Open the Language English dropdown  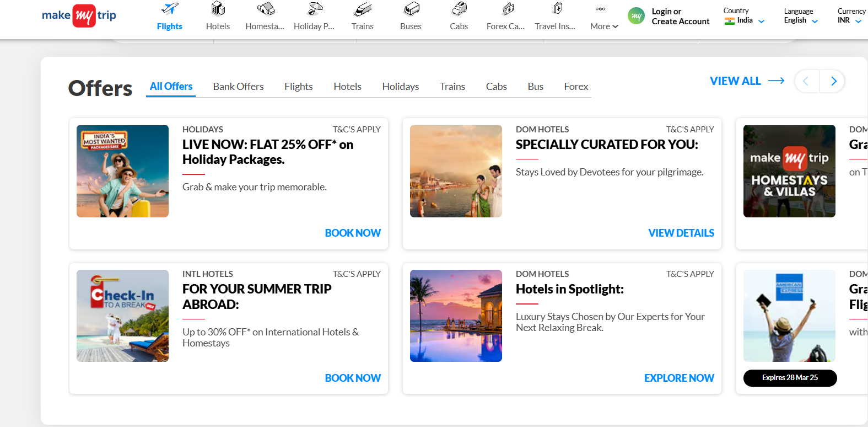coord(801,16)
